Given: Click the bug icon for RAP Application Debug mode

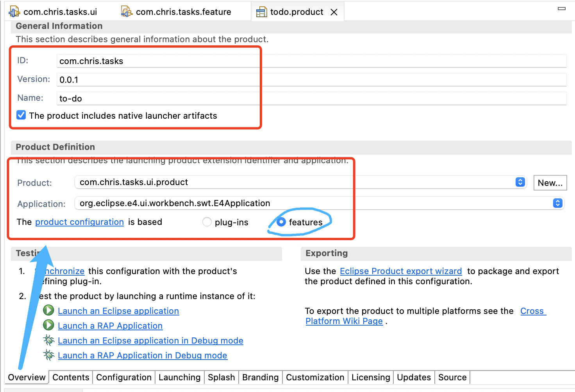Looking at the screenshot, I should coord(49,355).
